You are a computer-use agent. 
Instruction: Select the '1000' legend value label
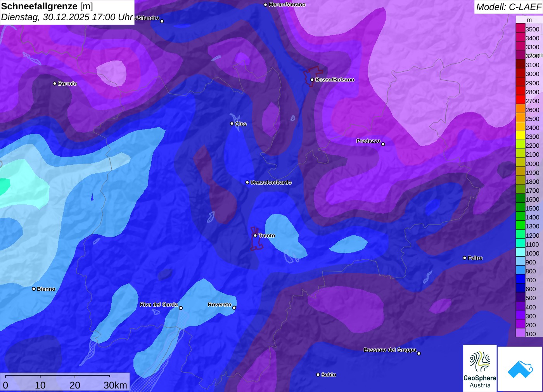(x=533, y=253)
